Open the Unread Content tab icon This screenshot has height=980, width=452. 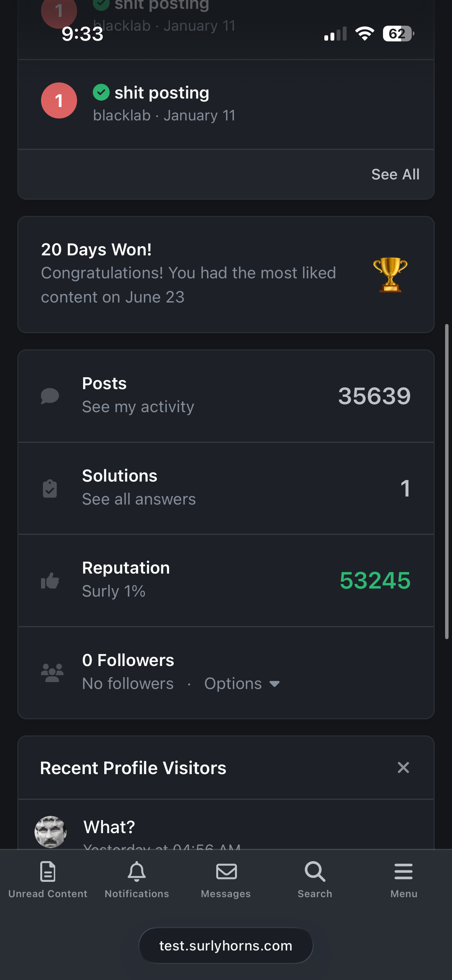(x=48, y=872)
